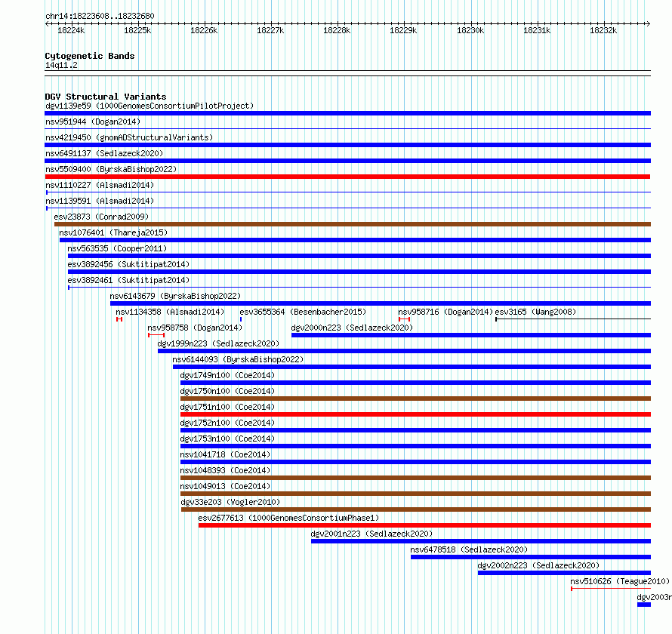Viewport: 672px width, 634px height.
Task: Select esv3892461 (Suktitipat2014) label
Action: tap(128, 280)
